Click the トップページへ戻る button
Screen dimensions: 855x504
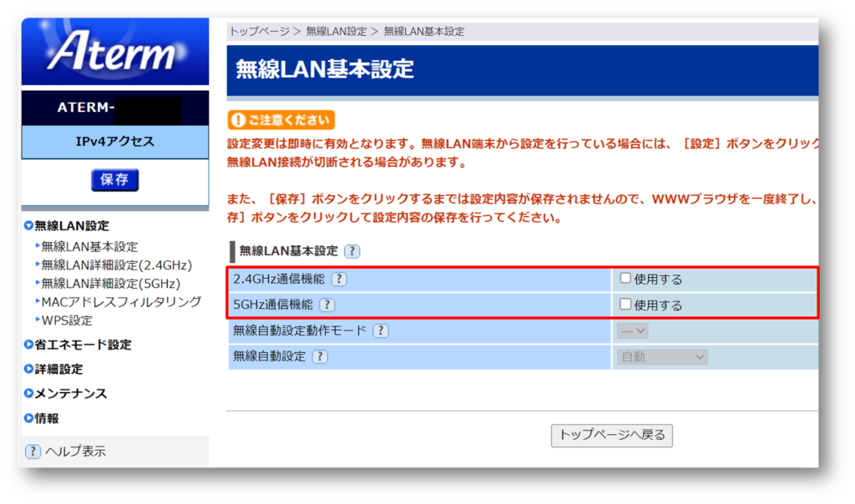(x=611, y=435)
